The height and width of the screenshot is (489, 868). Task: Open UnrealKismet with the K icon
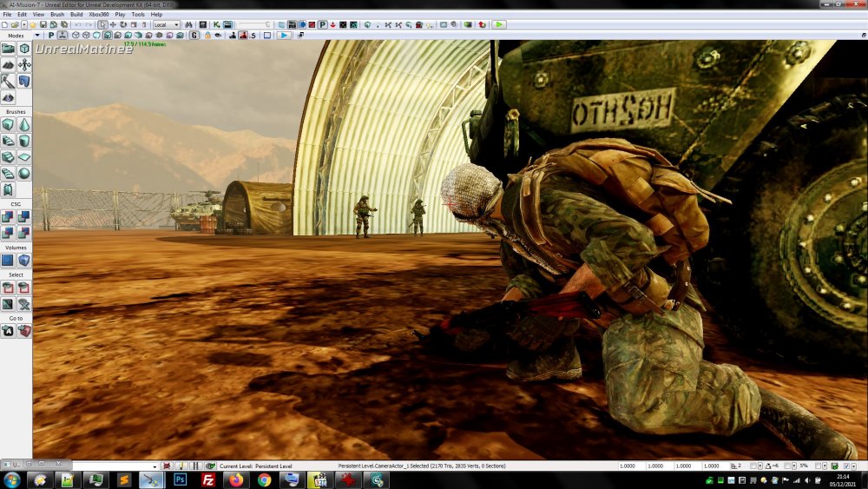point(217,25)
